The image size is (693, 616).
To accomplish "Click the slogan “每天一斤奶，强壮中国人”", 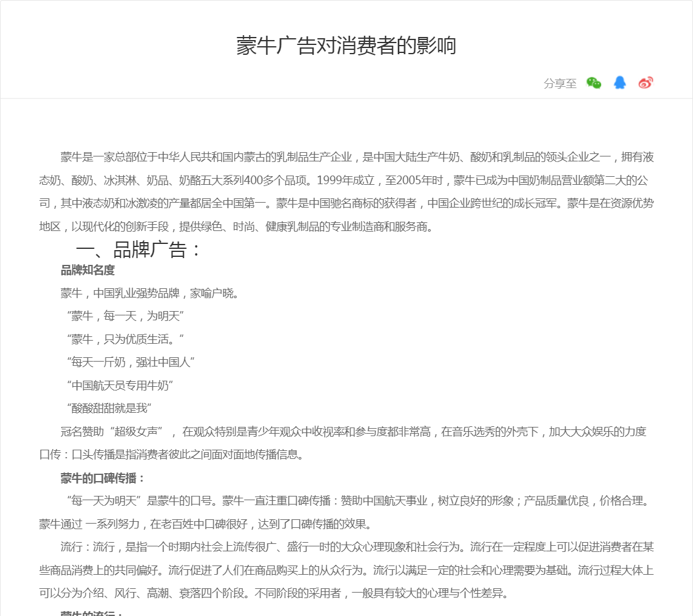I will coord(131,362).
